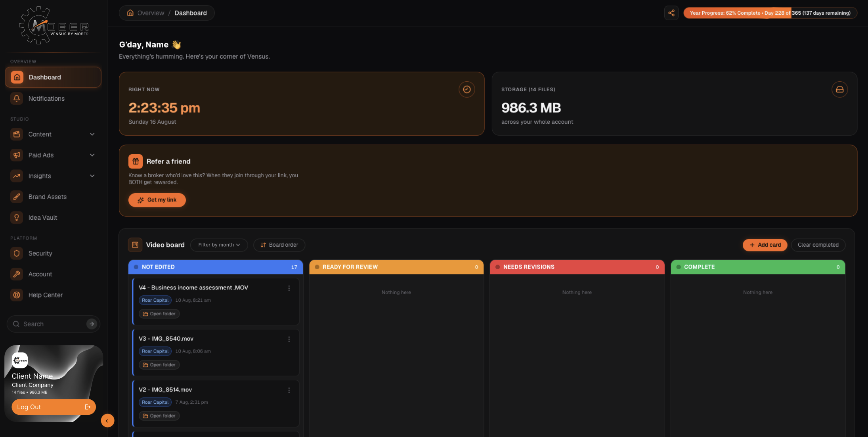
Task: Click the Roar Capital tag on the V4 card
Action: (155, 300)
